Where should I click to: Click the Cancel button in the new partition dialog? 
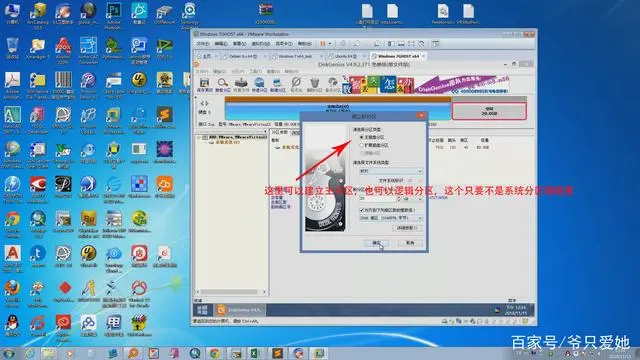(x=410, y=243)
